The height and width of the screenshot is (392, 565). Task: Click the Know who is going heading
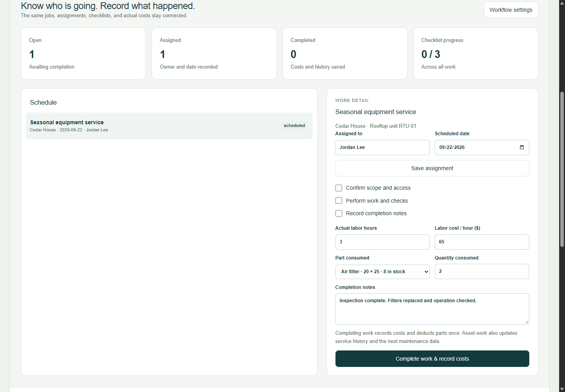tap(108, 6)
